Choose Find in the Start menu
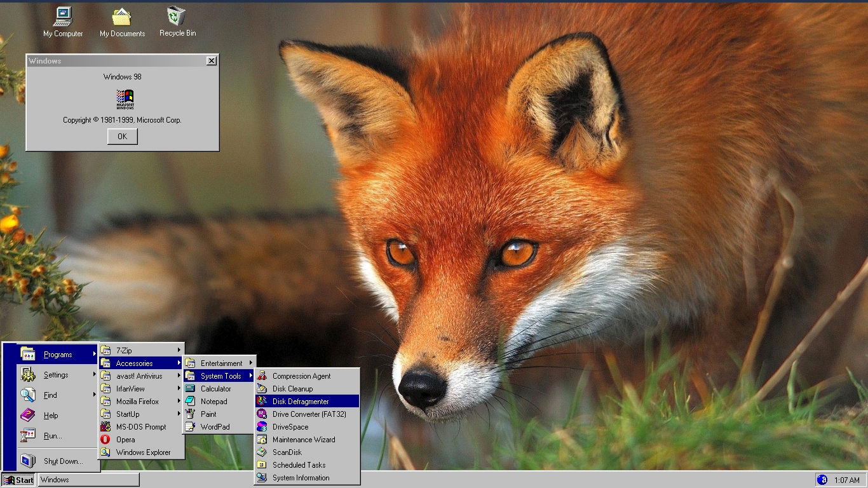Viewport: 868px width, 488px height. click(58, 395)
